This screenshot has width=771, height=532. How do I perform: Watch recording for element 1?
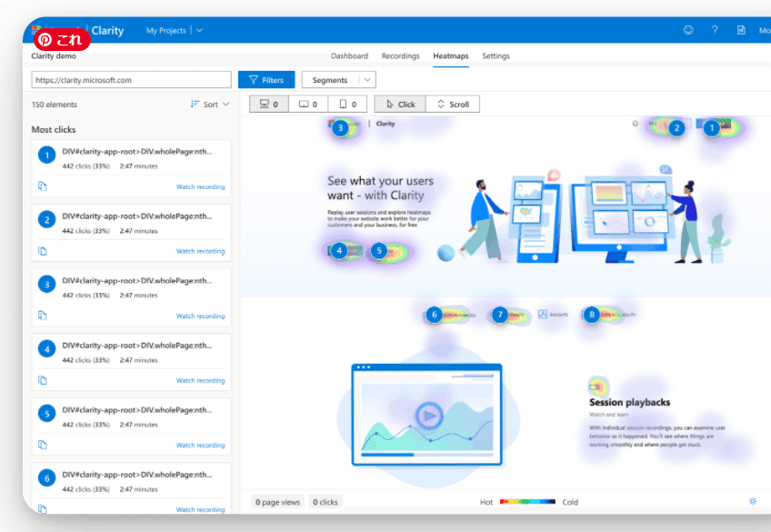point(200,186)
